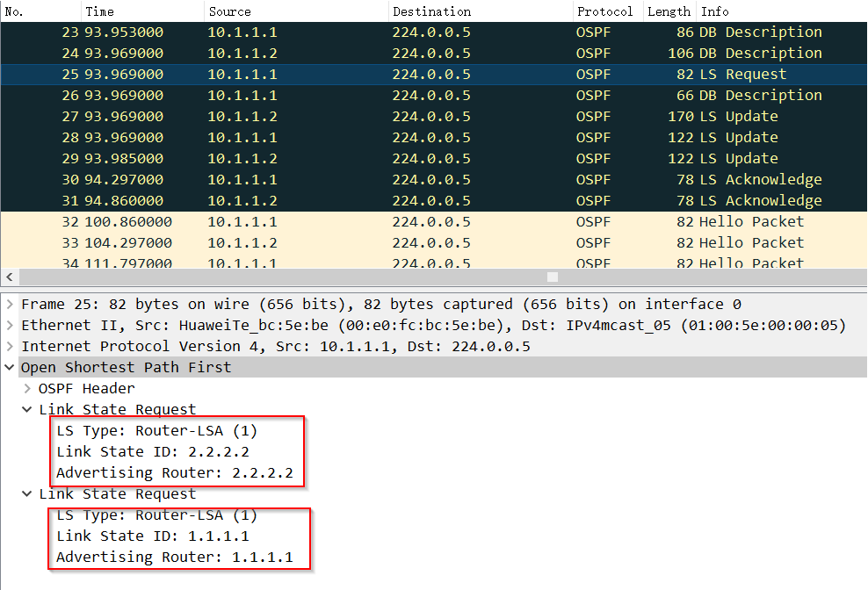Click time value 100.860000 in packet 32

128,221
